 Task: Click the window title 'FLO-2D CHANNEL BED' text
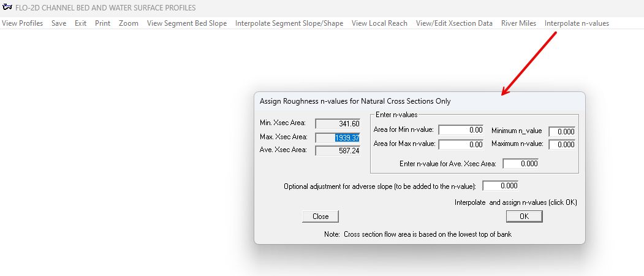(x=105, y=8)
